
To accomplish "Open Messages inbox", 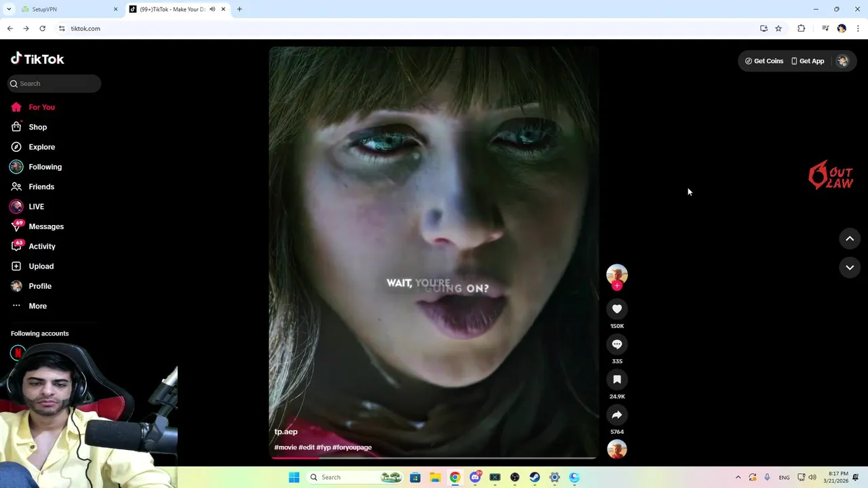I will 37,226.
